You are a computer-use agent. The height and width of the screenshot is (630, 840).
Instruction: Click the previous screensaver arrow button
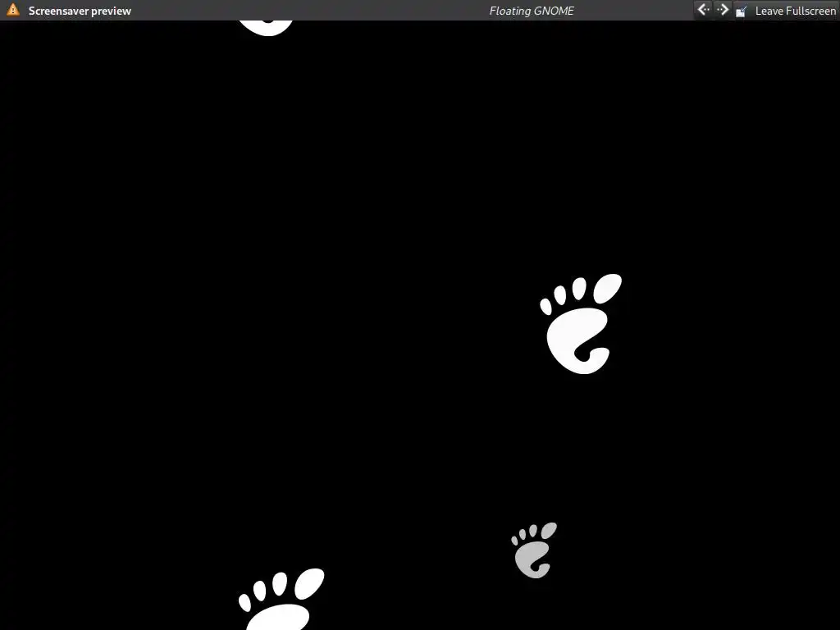pos(703,10)
